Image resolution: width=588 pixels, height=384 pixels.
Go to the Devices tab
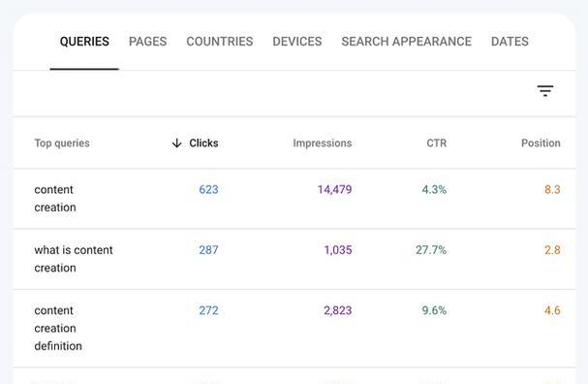(x=297, y=42)
